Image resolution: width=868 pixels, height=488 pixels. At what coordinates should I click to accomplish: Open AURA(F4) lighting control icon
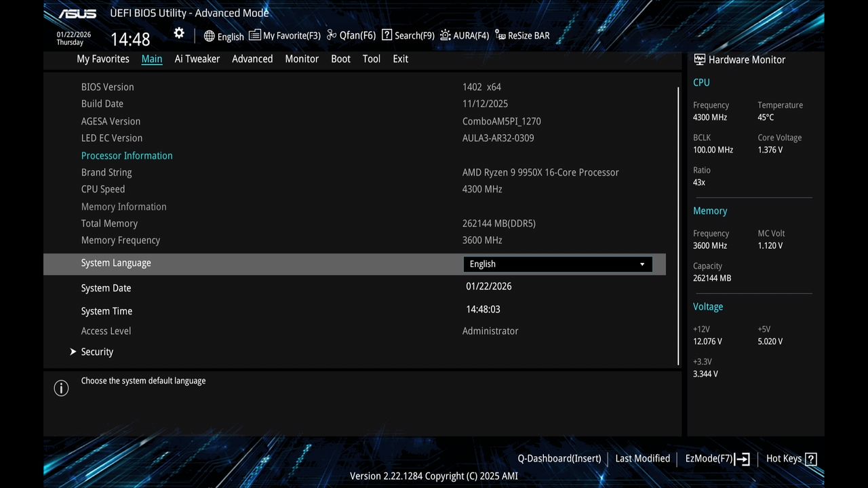coord(445,35)
